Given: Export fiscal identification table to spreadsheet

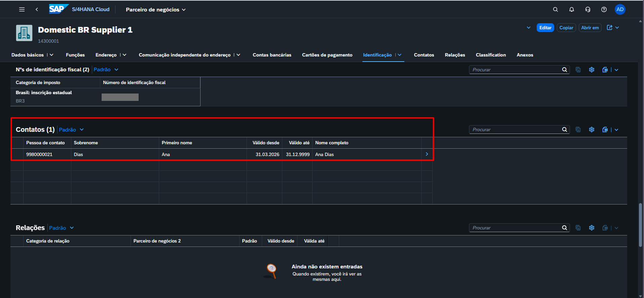Looking at the screenshot, I should click(605, 70).
